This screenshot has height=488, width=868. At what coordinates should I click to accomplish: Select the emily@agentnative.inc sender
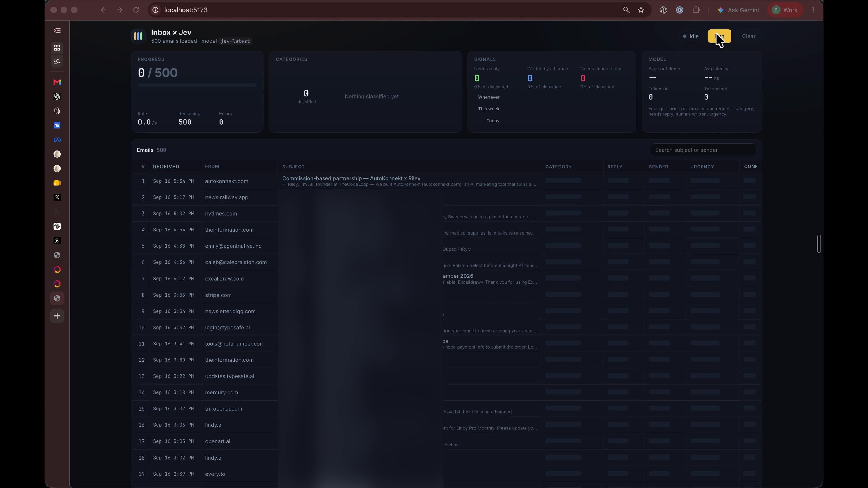click(x=233, y=246)
